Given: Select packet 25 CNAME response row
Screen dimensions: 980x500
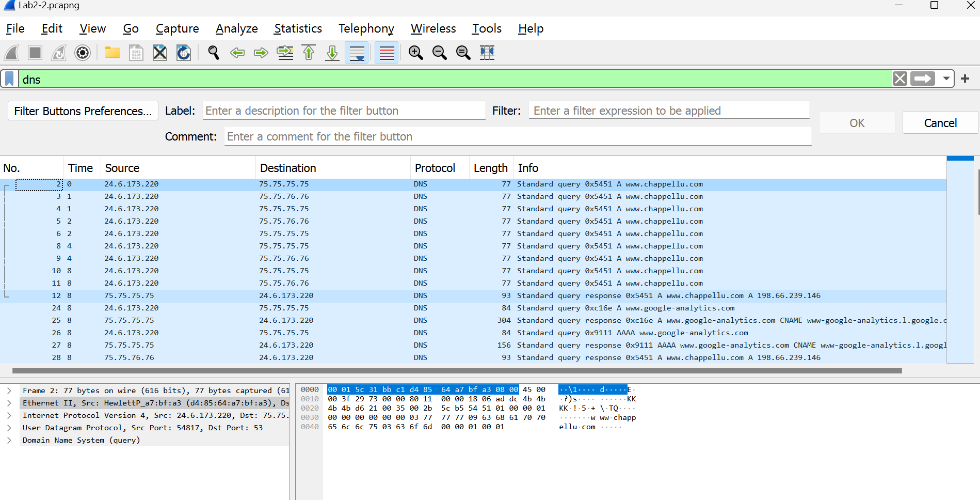Looking at the screenshot, I should [x=473, y=320].
